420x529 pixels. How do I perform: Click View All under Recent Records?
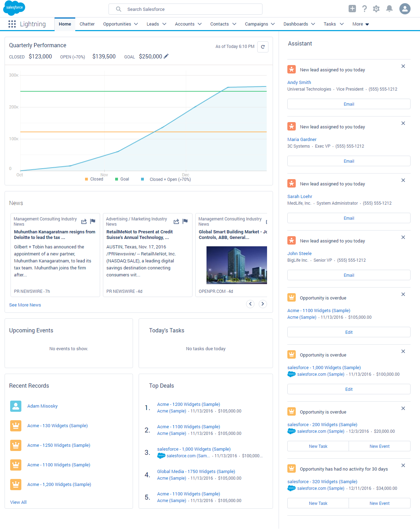coord(18,502)
